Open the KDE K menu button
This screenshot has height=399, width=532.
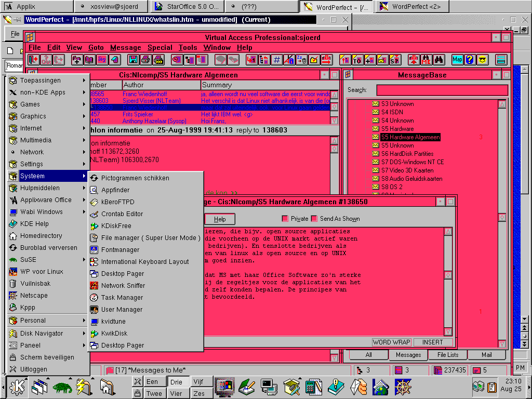17,387
